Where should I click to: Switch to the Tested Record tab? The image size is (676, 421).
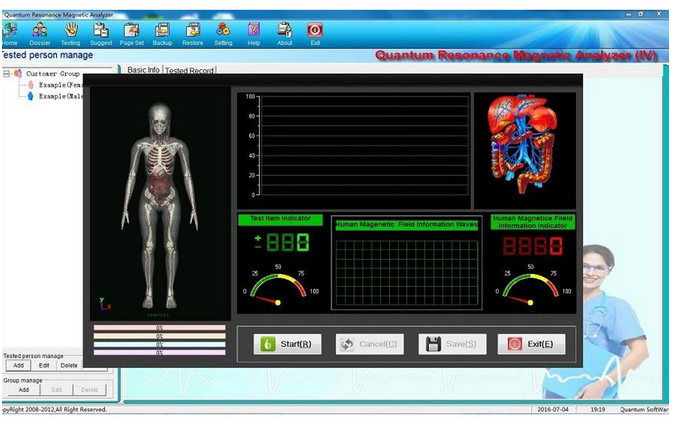(189, 70)
